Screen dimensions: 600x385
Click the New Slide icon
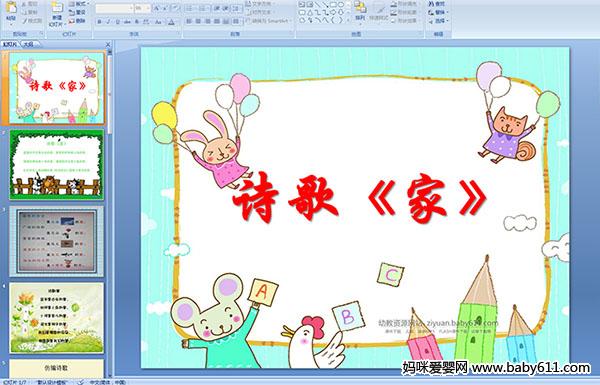pos(57,12)
